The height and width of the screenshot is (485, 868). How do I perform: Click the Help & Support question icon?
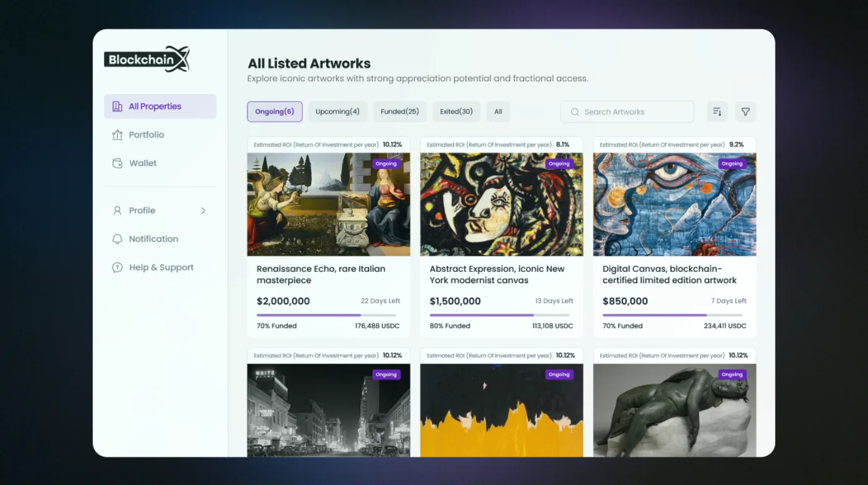(117, 268)
